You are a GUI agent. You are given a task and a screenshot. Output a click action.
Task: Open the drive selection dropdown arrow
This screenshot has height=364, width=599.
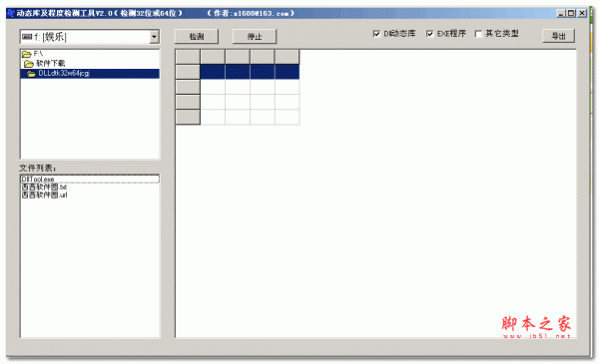tap(154, 37)
